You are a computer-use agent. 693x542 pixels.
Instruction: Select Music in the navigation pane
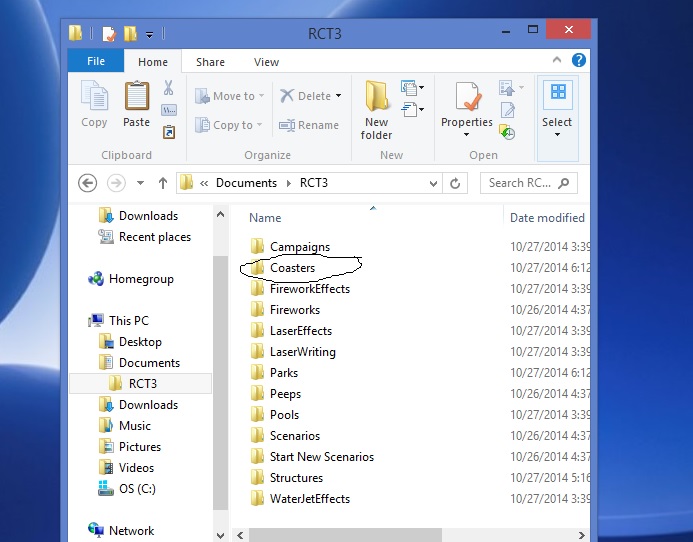(x=135, y=426)
